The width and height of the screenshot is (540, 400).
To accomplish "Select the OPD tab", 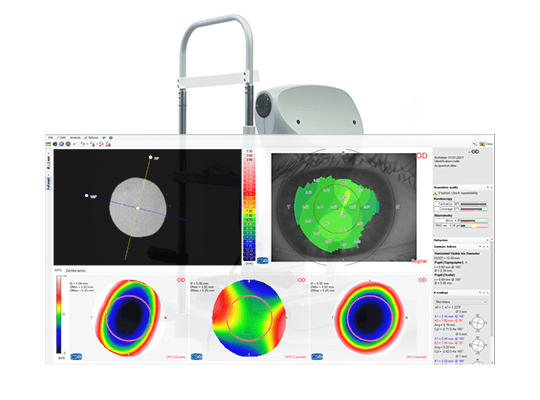I will (58, 270).
